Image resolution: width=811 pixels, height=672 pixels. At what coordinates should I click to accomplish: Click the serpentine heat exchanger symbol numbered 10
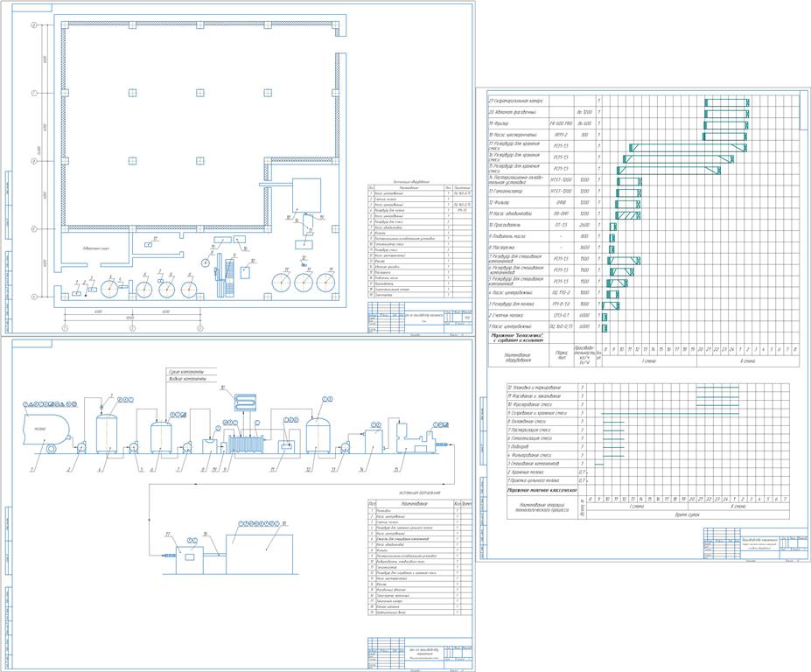(246, 402)
